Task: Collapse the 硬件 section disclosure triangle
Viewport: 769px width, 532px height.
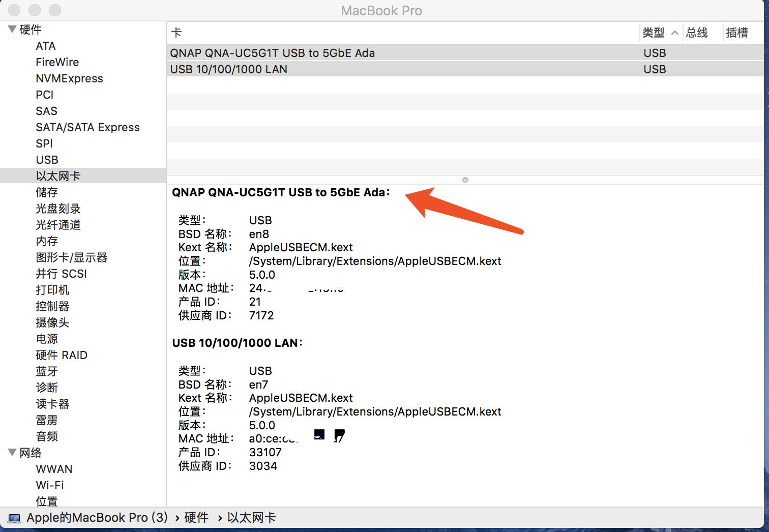Action: tap(11, 29)
